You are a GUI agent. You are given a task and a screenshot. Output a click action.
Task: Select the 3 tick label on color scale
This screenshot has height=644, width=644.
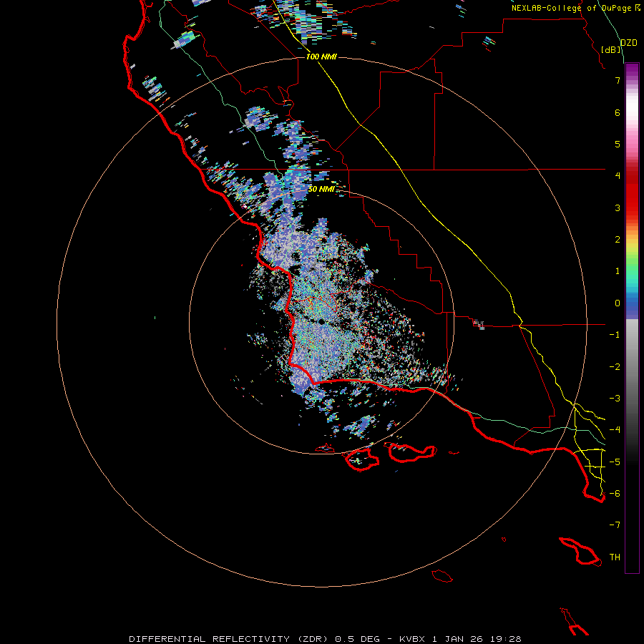pyautogui.click(x=618, y=208)
